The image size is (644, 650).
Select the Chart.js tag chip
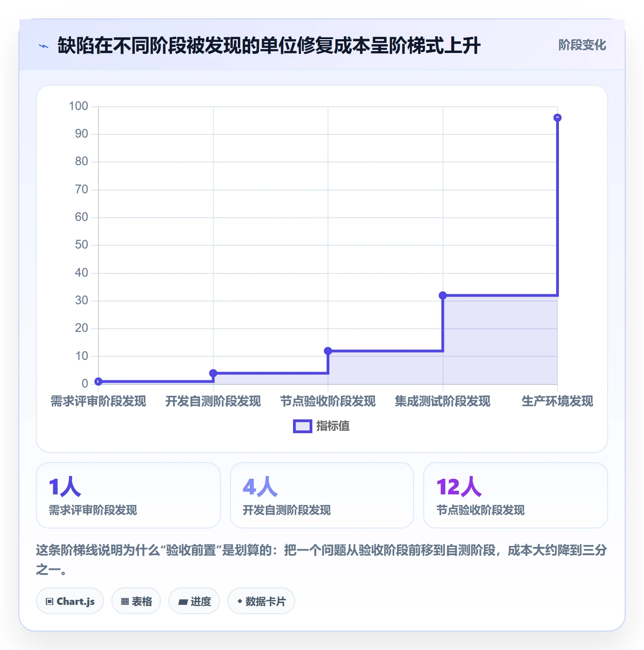70,601
